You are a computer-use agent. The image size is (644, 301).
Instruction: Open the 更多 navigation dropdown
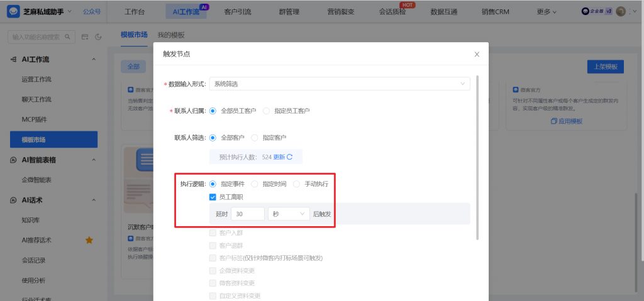(547, 12)
